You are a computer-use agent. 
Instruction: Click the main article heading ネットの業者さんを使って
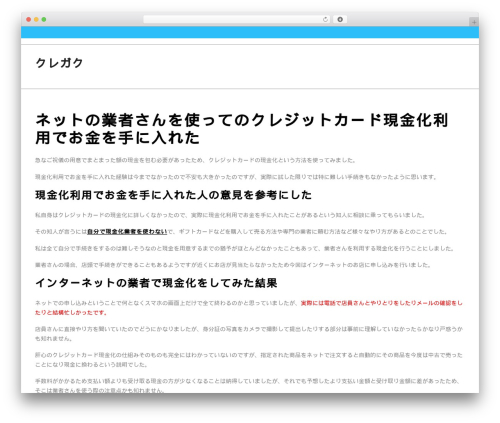[x=242, y=129]
